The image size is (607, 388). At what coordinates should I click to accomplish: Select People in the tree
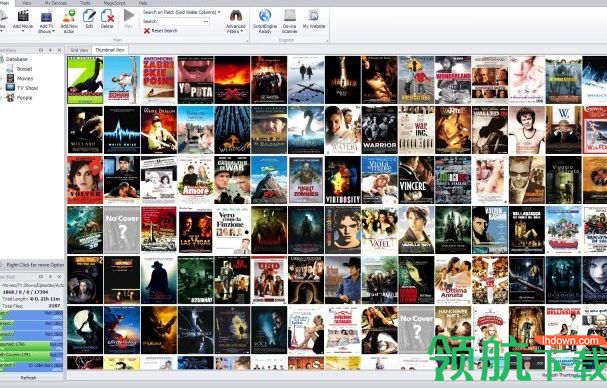click(x=24, y=98)
